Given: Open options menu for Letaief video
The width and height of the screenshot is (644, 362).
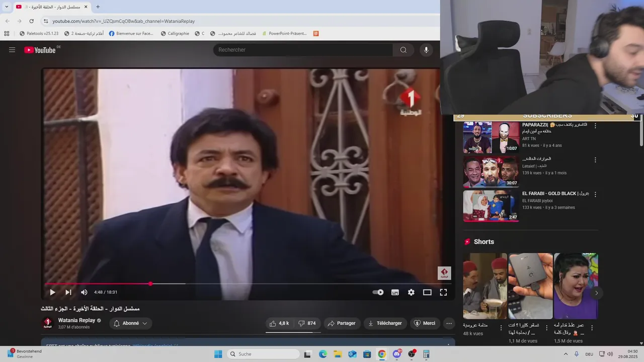Looking at the screenshot, I should pos(595,160).
